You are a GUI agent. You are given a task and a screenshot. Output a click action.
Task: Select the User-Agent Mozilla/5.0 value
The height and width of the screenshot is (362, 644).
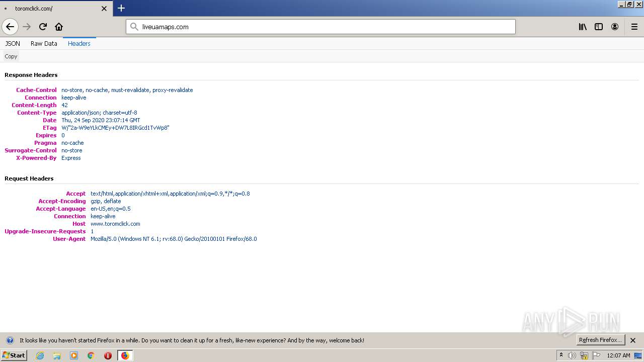pos(174,239)
